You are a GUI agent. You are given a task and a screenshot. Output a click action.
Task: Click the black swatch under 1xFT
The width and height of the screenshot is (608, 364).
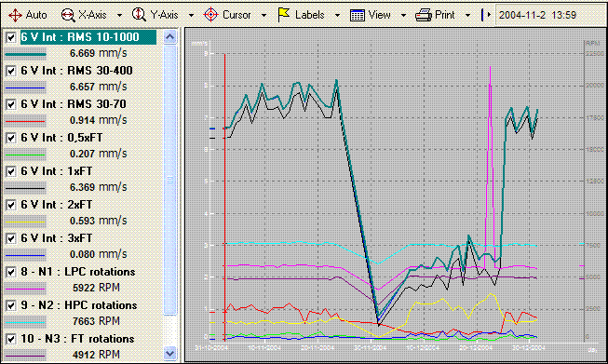[25, 188]
